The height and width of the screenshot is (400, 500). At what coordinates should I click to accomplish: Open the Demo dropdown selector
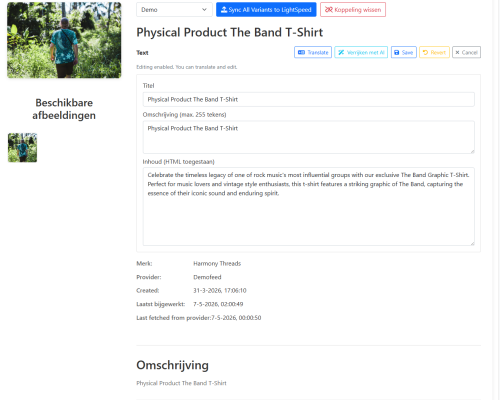[174, 10]
